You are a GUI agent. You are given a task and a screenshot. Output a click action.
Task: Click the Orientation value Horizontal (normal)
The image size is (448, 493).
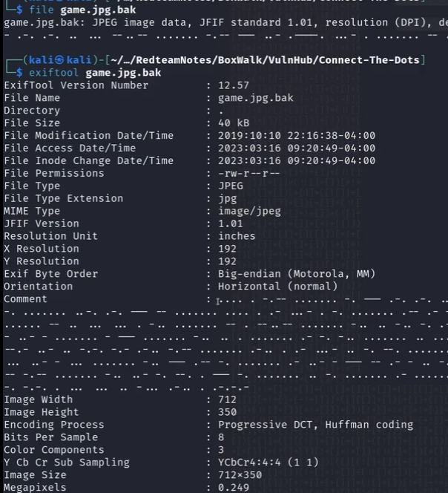(277, 287)
